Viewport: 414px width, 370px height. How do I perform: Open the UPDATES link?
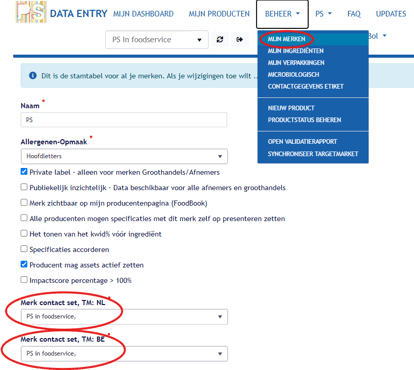click(x=391, y=14)
